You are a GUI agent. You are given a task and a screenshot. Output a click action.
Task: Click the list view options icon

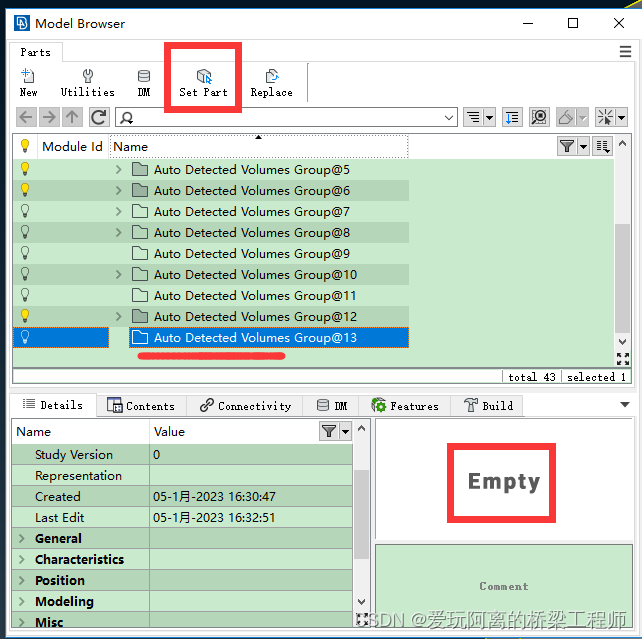(x=473, y=117)
